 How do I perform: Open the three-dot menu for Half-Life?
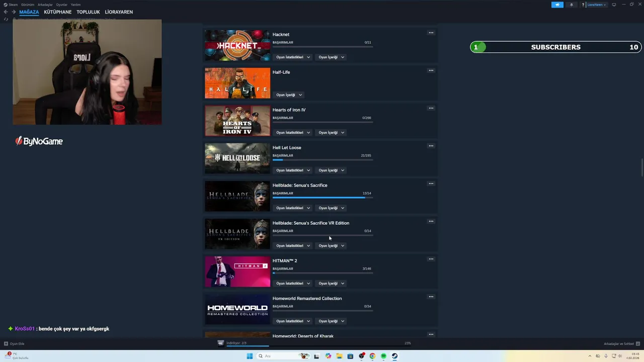[x=431, y=70]
